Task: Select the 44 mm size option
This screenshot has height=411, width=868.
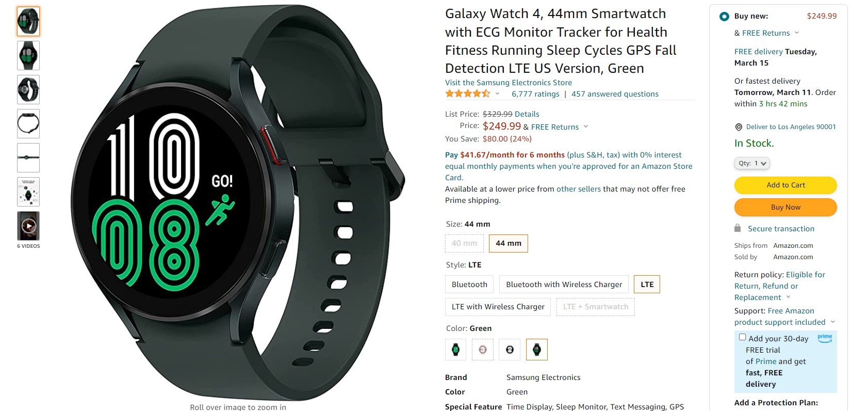Action: (x=509, y=243)
